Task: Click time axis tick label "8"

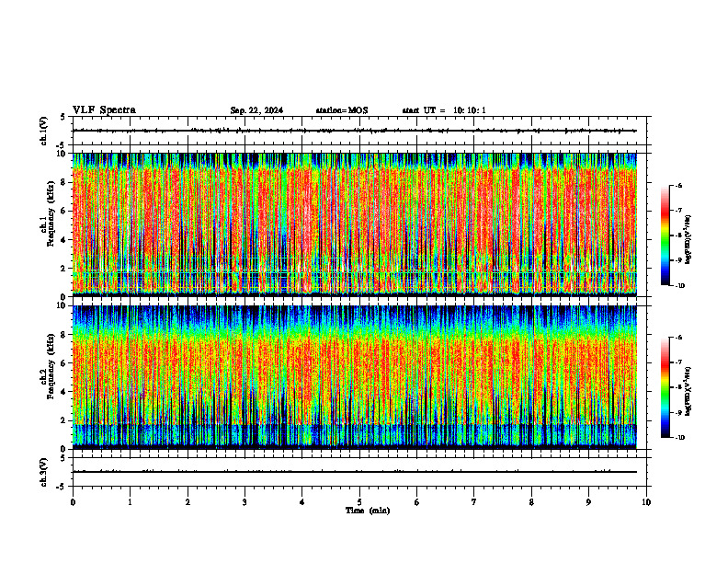Action: (x=531, y=502)
